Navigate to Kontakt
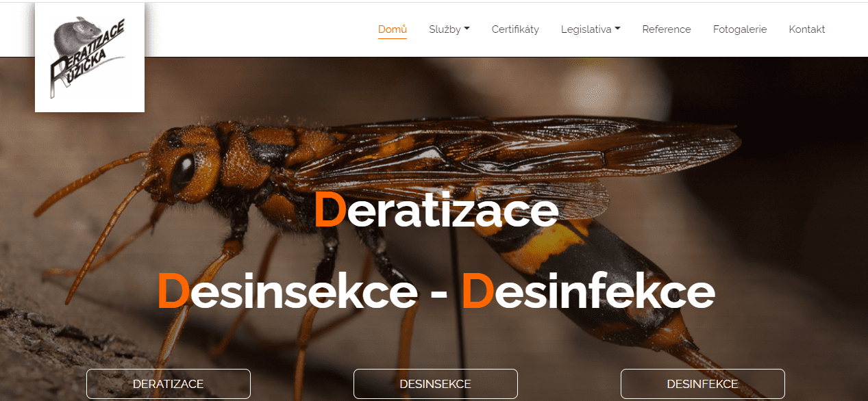 tap(807, 29)
